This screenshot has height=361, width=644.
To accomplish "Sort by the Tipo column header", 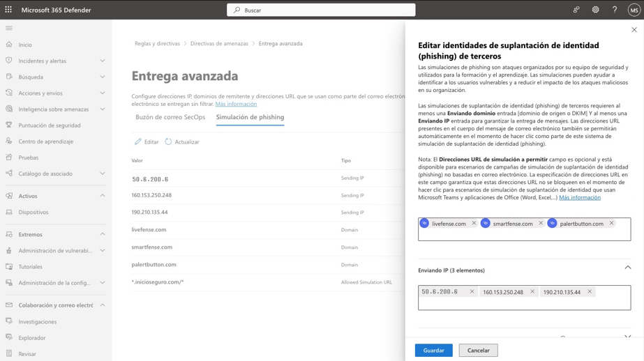I will [x=346, y=160].
